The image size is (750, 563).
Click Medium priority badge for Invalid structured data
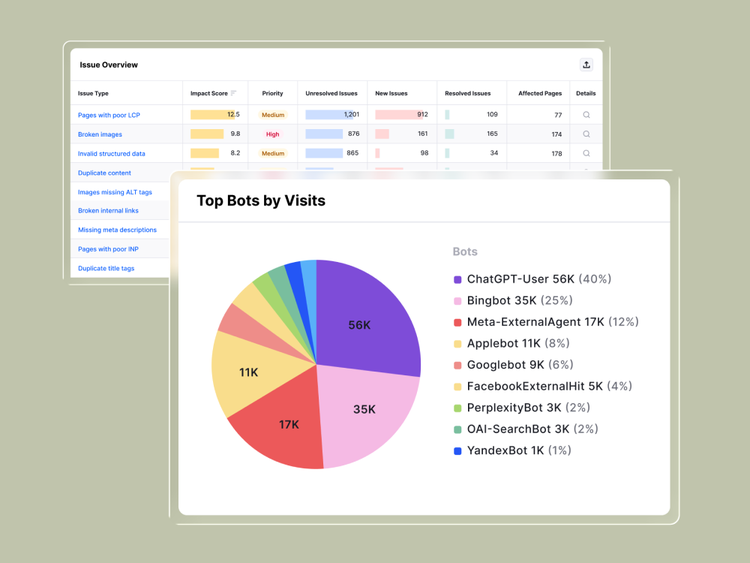pyautogui.click(x=273, y=154)
